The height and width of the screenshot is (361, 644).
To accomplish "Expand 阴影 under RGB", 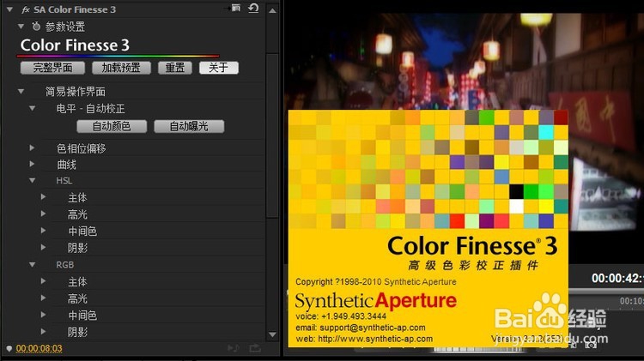I will pyautogui.click(x=43, y=332).
